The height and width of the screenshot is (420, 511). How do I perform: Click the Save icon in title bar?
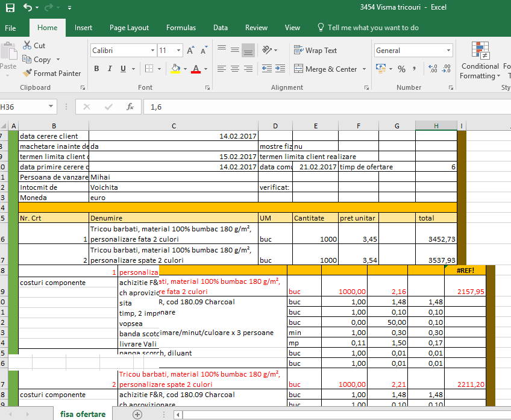point(10,8)
